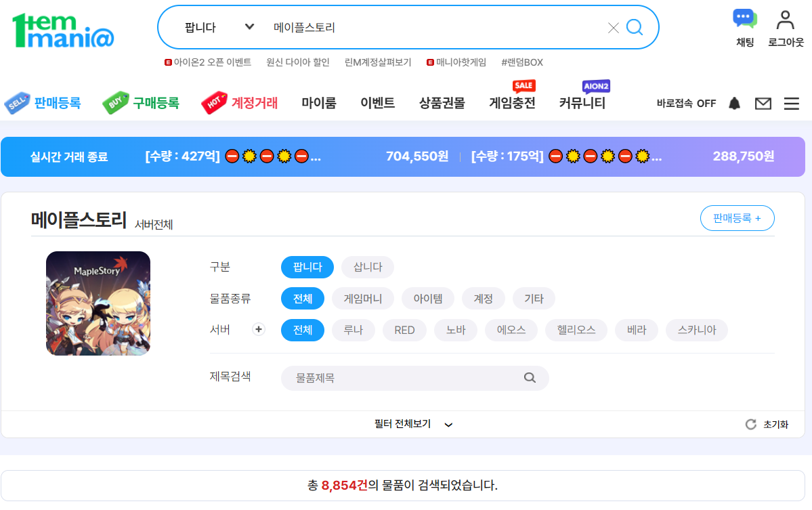Image resolution: width=812 pixels, height=510 pixels.
Task: Select the 루나 server
Action: pyautogui.click(x=354, y=330)
